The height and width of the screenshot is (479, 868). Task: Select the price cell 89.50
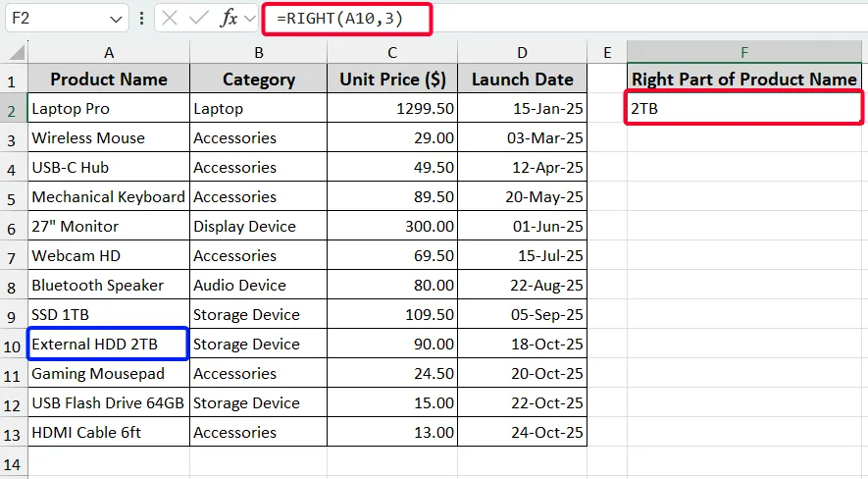click(x=392, y=196)
